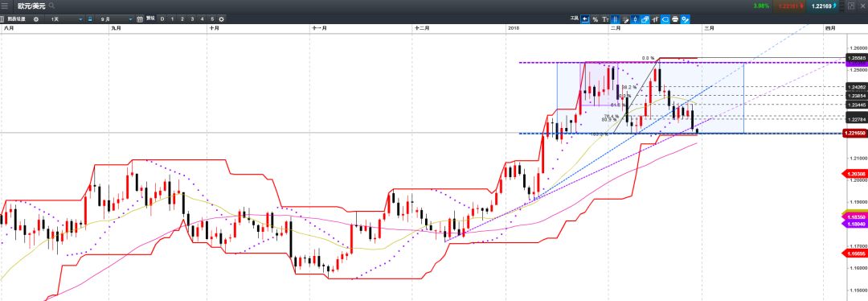
Task: Click the 0.0 % Fibonacci level label
Action: point(648,58)
